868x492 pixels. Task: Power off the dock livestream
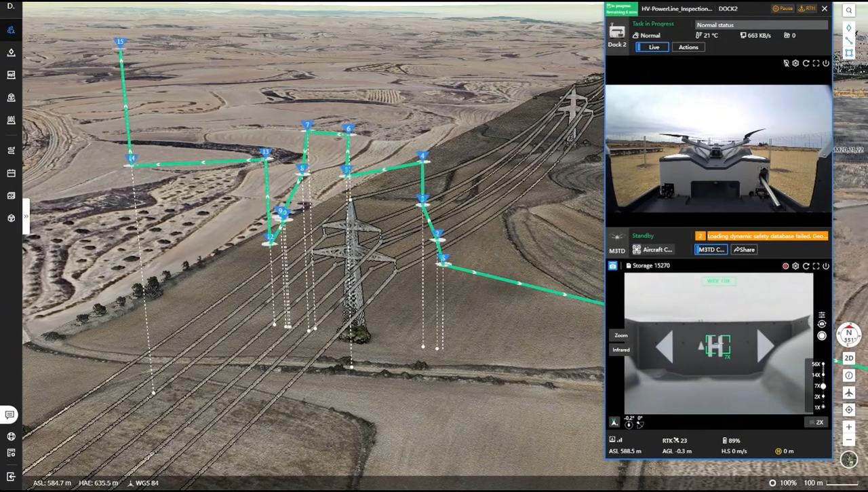pyautogui.click(x=825, y=63)
